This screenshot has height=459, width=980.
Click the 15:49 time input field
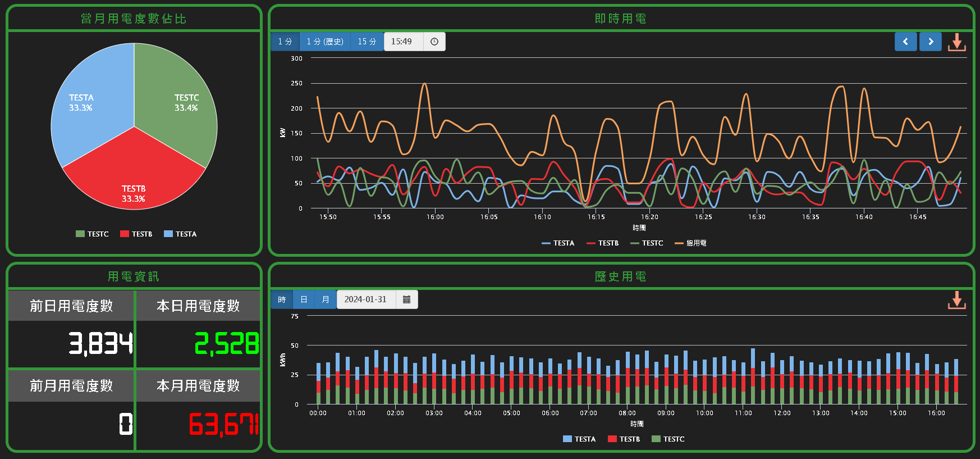click(403, 42)
